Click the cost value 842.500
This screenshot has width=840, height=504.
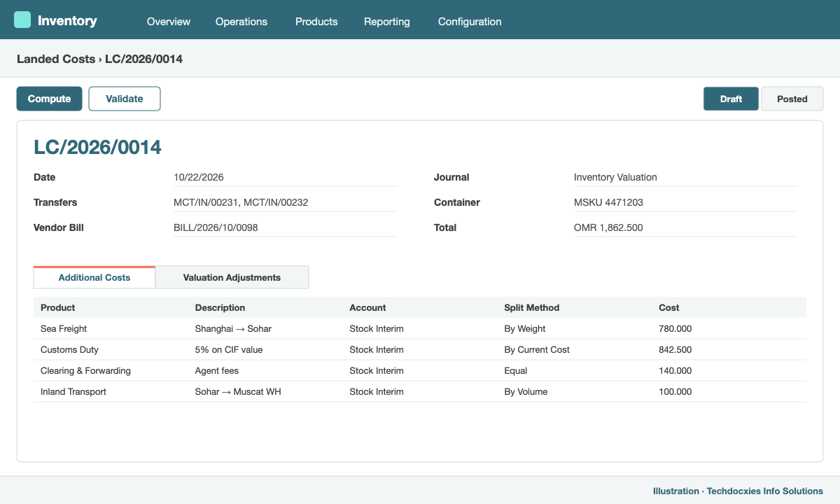point(675,349)
